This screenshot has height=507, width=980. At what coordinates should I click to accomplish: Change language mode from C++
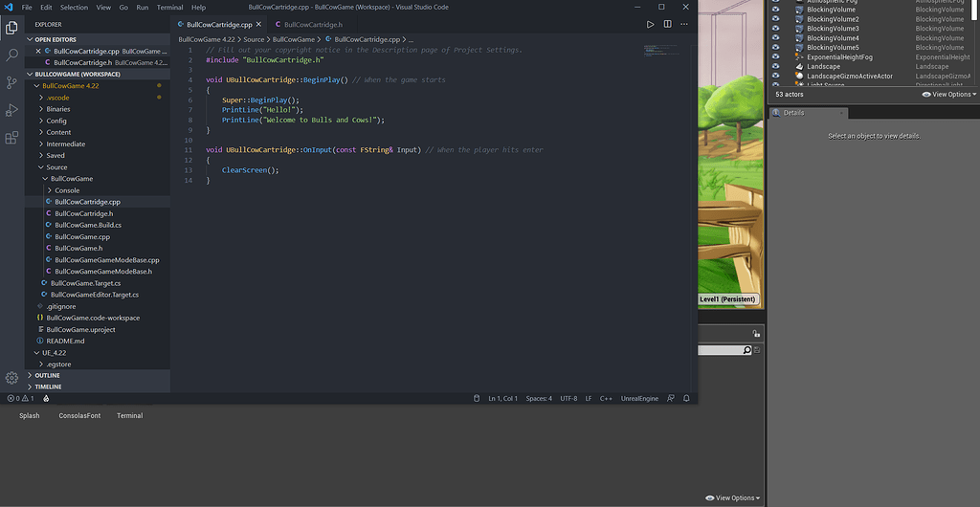[x=606, y=398]
